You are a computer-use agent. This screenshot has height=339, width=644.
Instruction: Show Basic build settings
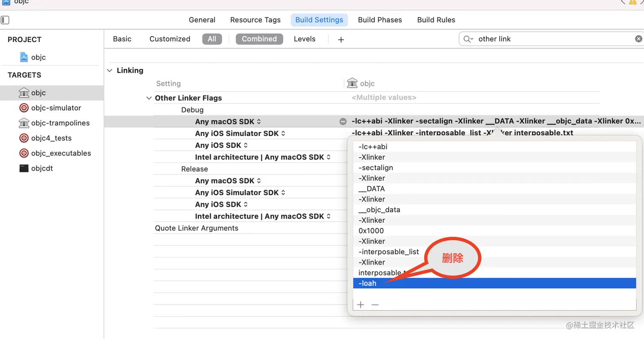(x=122, y=39)
